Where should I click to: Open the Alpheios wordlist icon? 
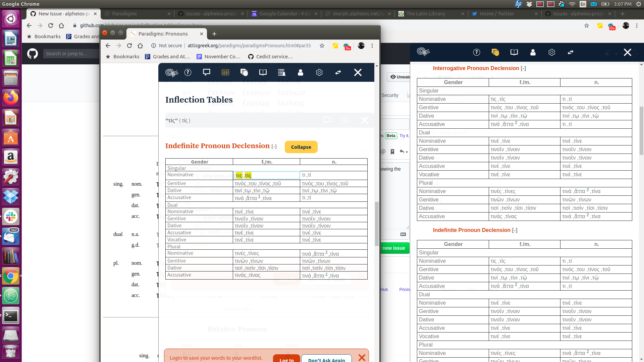click(x=282, y=72)
